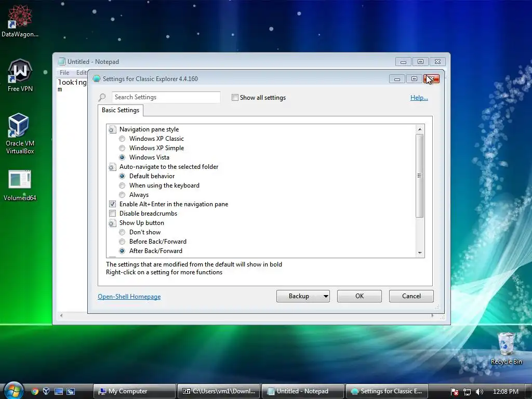Check the Disable breadcrumbs box
The image size is (532, 399).
[112, 214]
